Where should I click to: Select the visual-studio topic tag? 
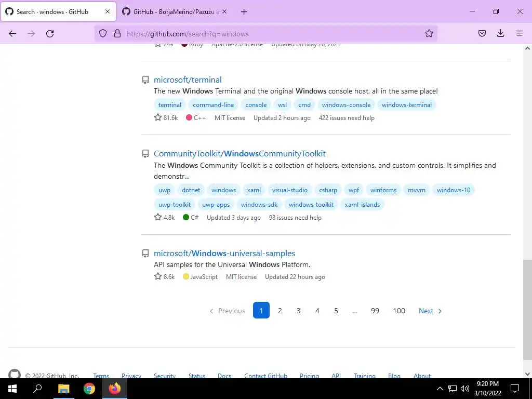[290, 190]
